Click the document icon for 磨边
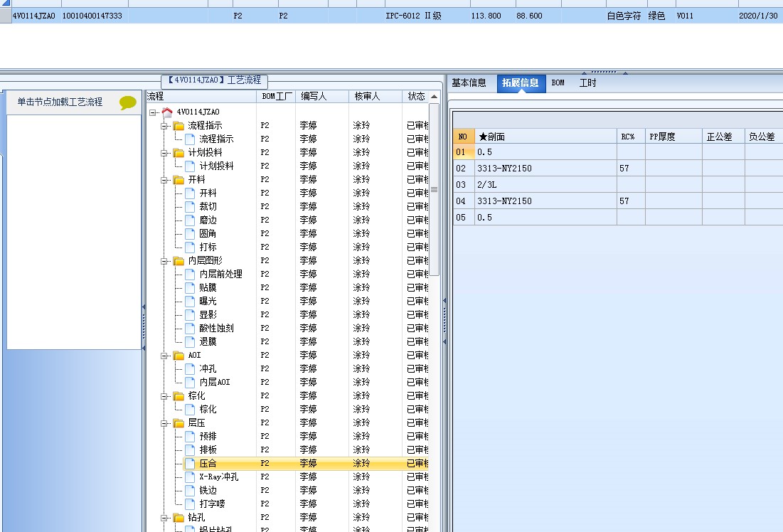Image resolution: width=783 pixels, height=532 pixels. [190, 220]
